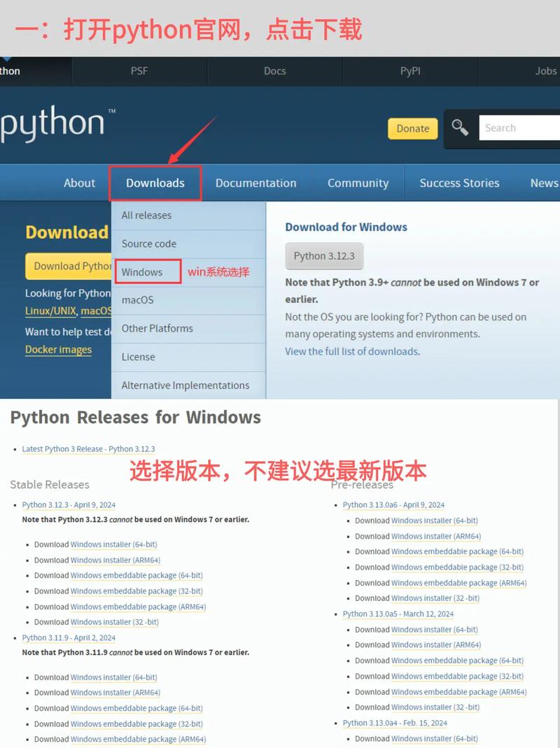Download Windows installer 64-bit for Python 3.11.9
Viewport: 560px width, 748px height.
coord(115,677)
